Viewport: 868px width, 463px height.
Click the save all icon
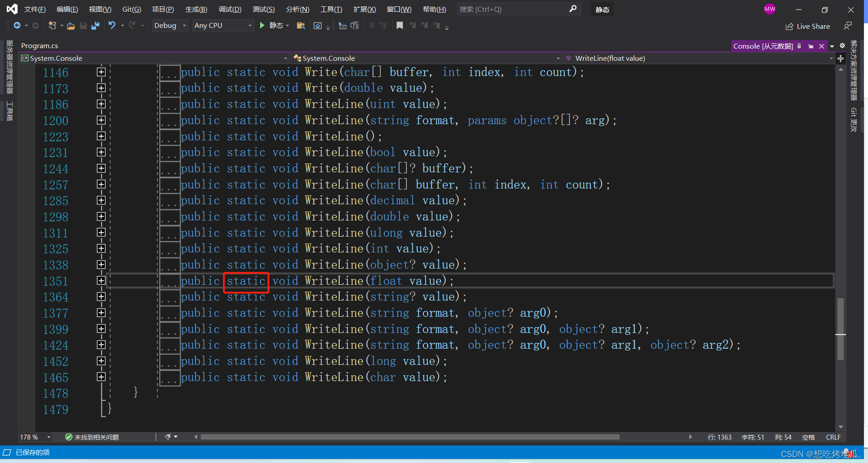click(x=95, y=26)
